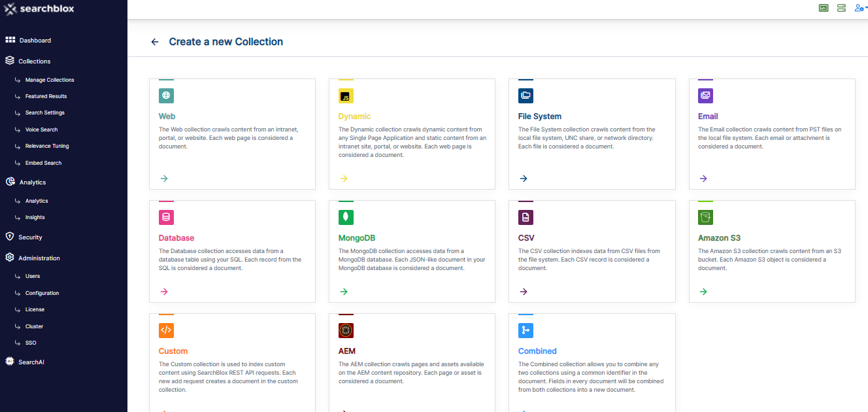Click the terminal icon in the top bar
Screen dimensions: 868x412
pos(824,8)
